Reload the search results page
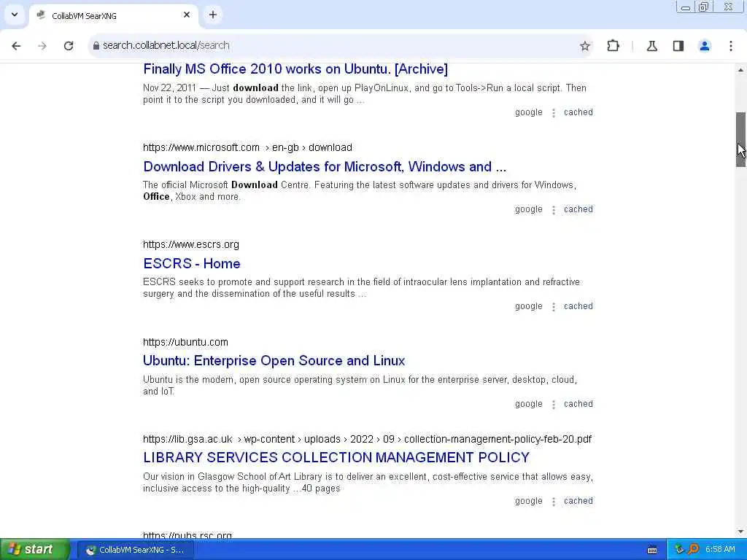The image size is (747, 560). point(69,46)
